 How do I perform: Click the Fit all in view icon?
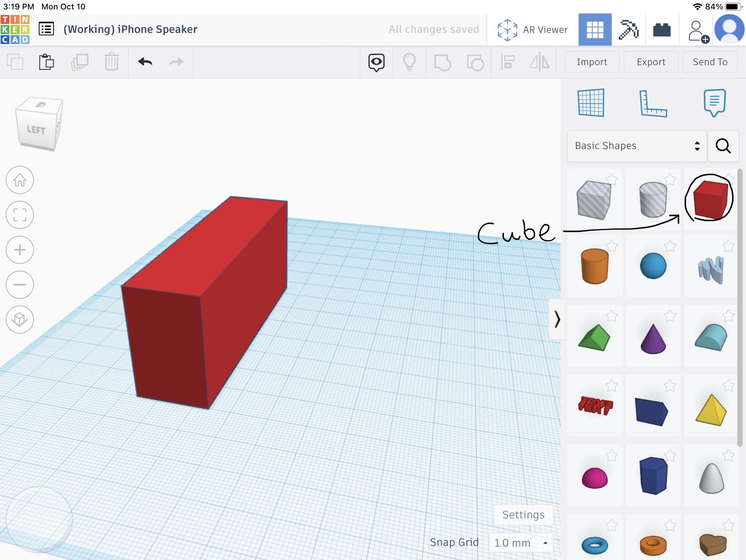pos(20,215)
